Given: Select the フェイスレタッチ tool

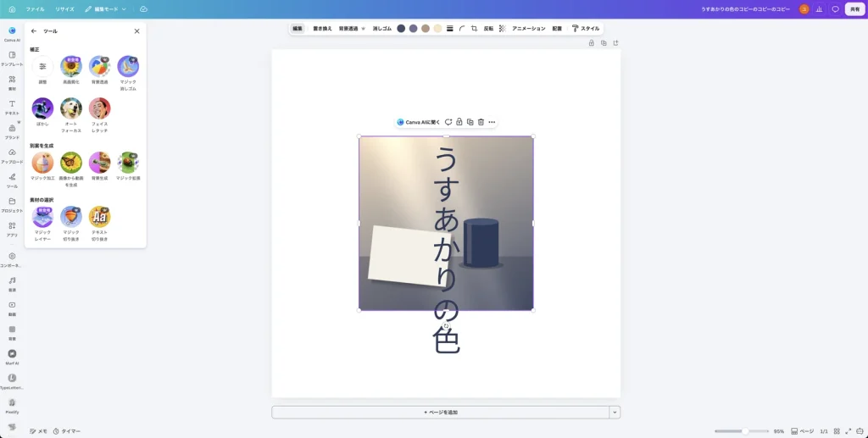Looking at the screenshot, I should (100, 115).
